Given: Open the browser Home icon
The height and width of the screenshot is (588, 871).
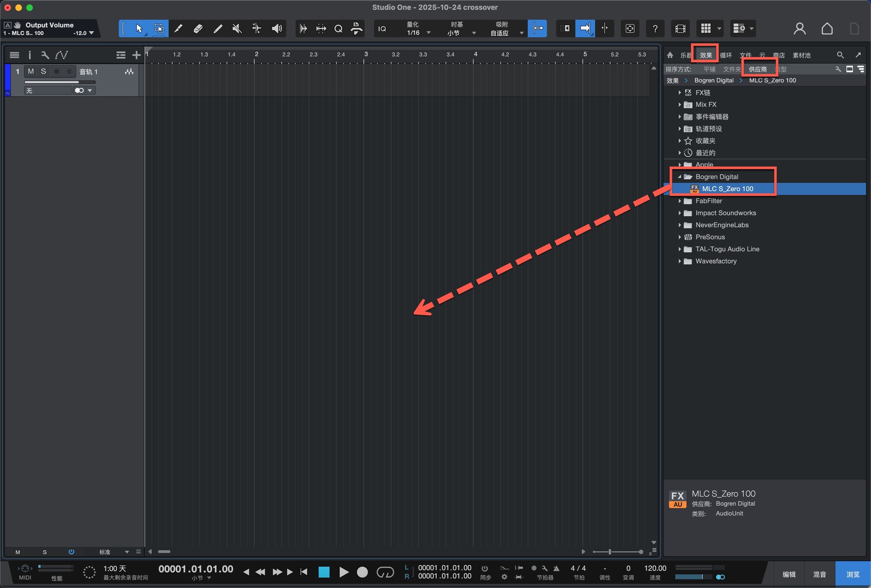Looking at the screenshot, I should point(670,55).
